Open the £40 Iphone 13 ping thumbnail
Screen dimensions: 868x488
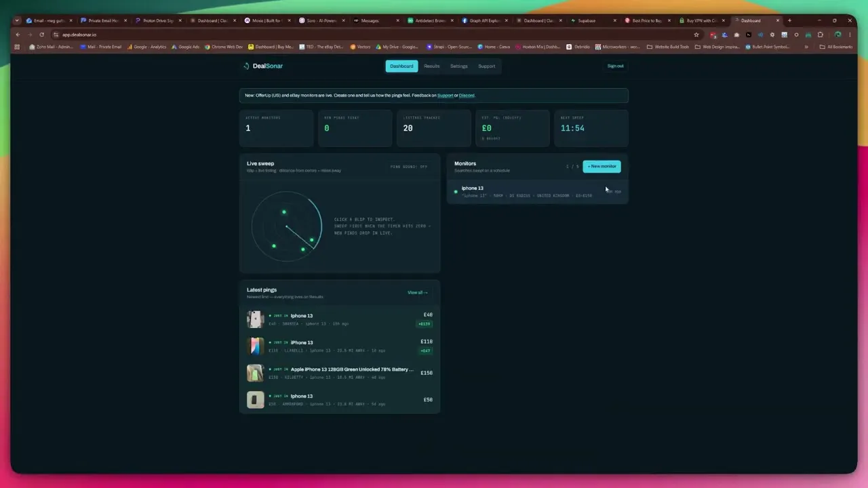point(255,319)
